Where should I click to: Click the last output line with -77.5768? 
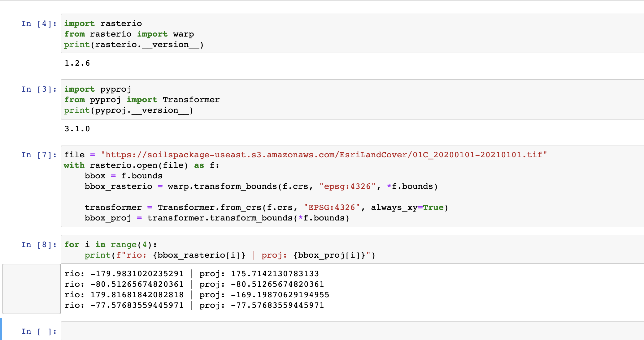click(194, 305)
